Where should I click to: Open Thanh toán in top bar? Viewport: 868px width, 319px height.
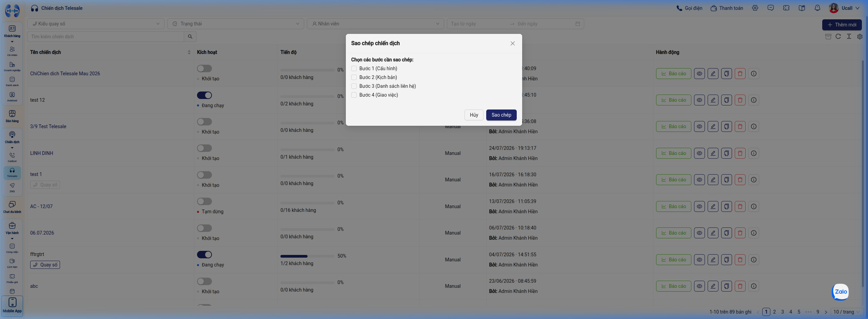[x=727, y=8]
